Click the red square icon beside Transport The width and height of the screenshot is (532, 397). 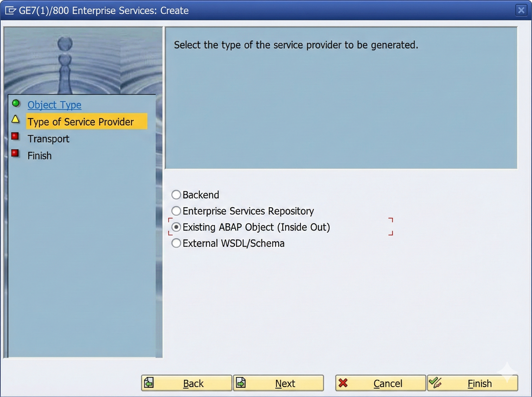pyautogui.click(x=15, y=136)
